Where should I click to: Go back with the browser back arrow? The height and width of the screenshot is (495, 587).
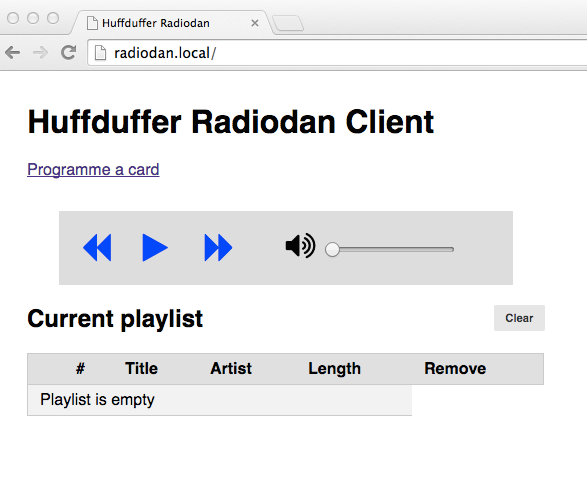pos(13,52)
